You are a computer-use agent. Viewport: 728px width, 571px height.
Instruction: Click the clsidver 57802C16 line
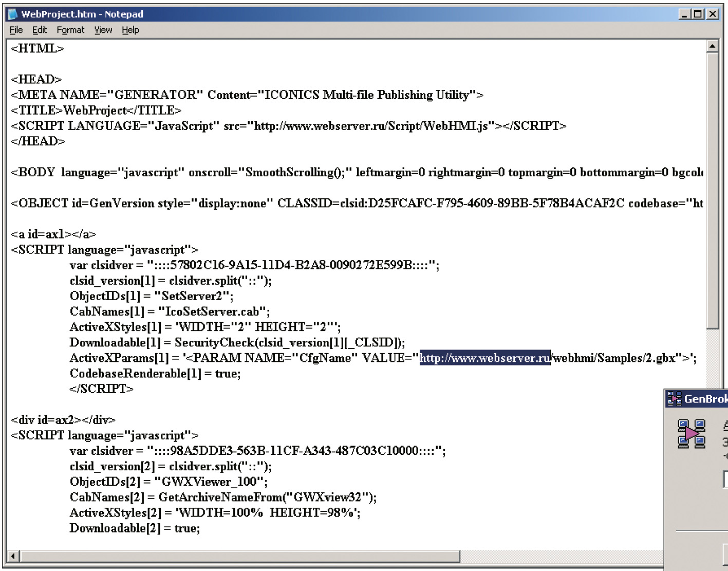point(255,265)
